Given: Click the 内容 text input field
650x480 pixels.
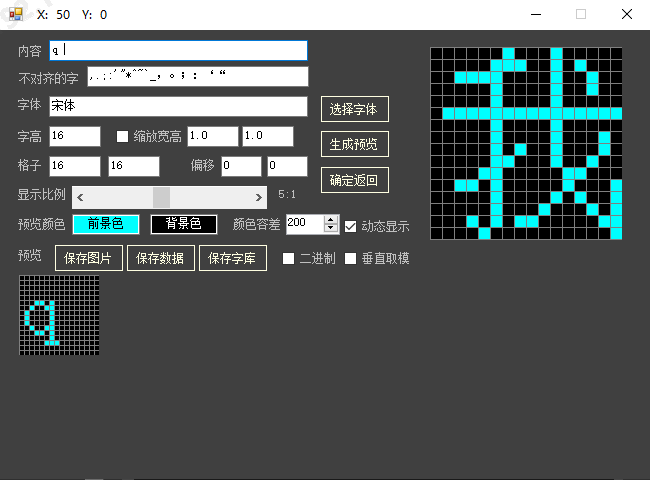Looking at the screenshot, I should click(x=178, y=51).
